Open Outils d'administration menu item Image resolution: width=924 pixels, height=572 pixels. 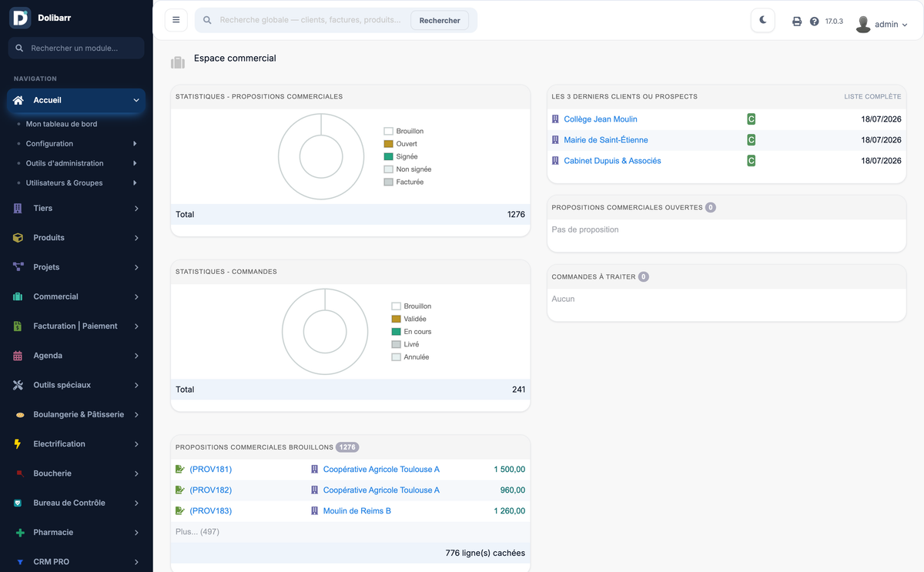pos(65,163)
